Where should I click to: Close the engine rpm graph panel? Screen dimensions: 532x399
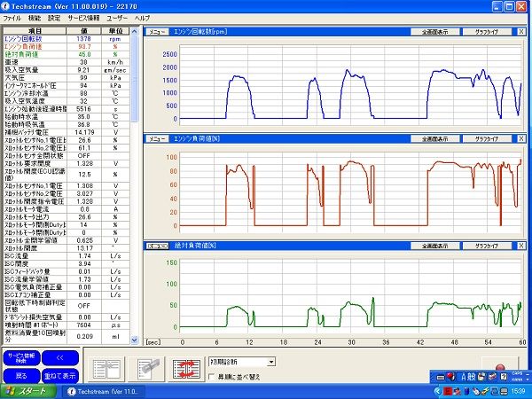[x=521, y=32]
